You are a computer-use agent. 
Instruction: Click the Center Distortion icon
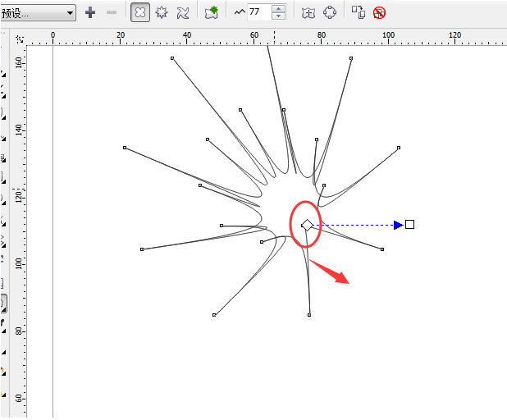tap(308, 13)
